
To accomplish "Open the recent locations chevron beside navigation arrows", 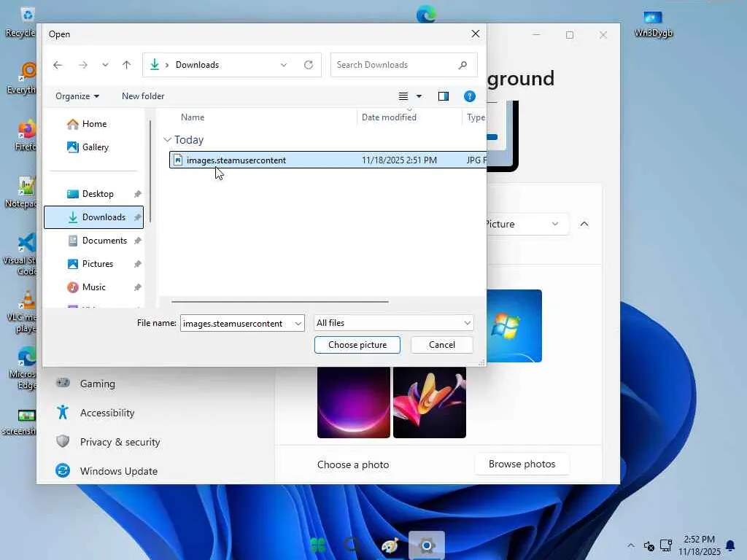I will pyautogui.click(x=105, y=65).
